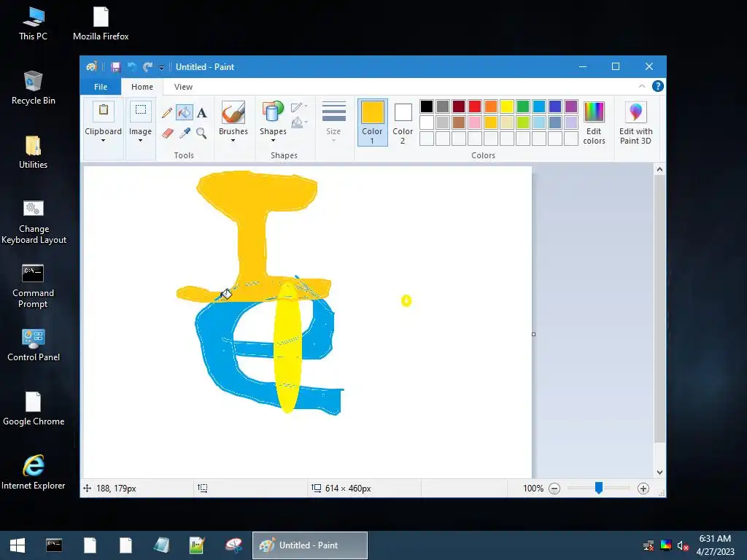Select the Fill with color bucket tool
This screenshot has width=747, height=560.
tap(185, 113)
